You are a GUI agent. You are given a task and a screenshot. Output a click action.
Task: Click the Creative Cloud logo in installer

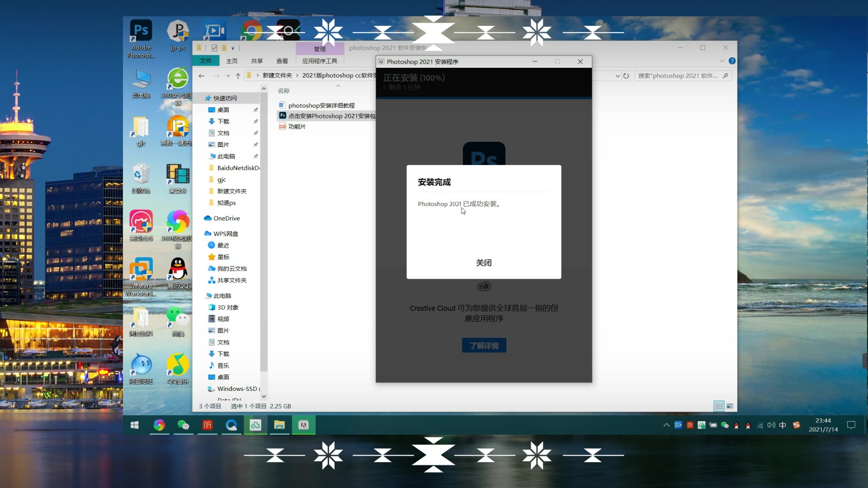click(484, 286)
